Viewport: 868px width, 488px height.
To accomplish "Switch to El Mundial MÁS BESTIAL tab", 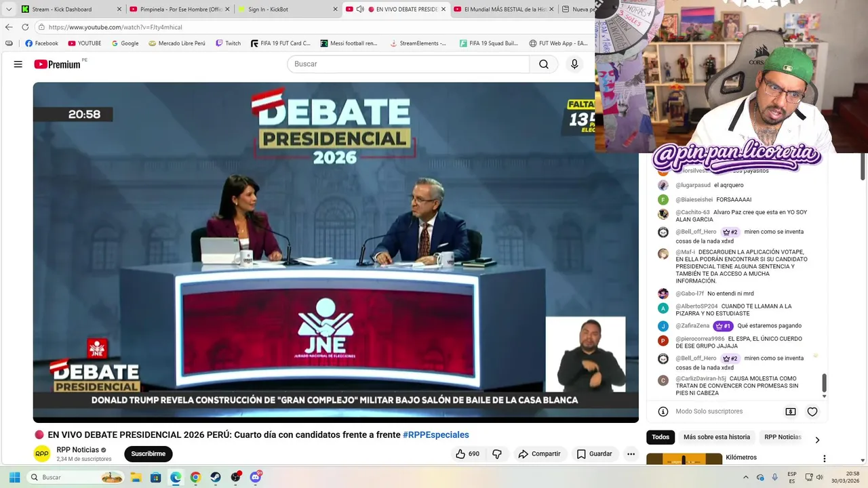I will pos(503,9).
